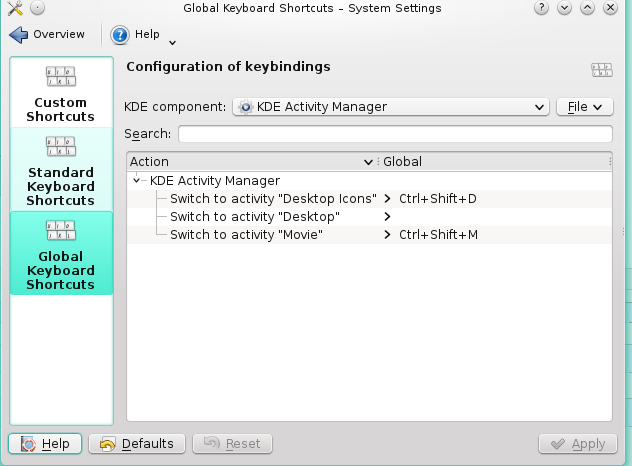The height and width of the screenshot is (466, 632).
Task: Click the keyboard icon above Custom Shortcuts
Action: [61, 77]
